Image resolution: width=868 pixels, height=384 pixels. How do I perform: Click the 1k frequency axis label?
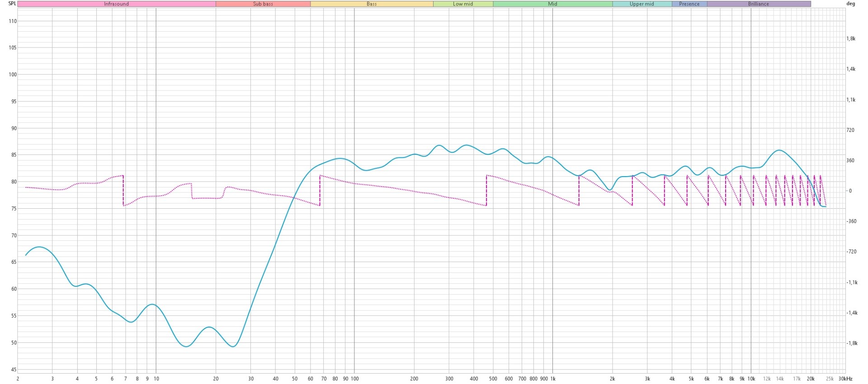pyautogui.click(x=552, y=379)
